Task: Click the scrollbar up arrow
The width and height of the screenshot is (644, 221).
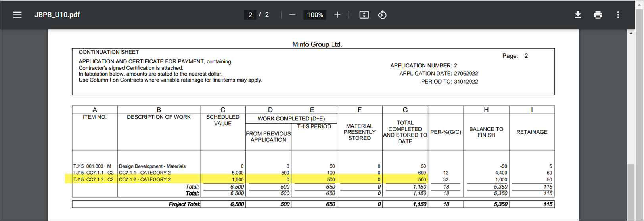Action: point(631,33)
